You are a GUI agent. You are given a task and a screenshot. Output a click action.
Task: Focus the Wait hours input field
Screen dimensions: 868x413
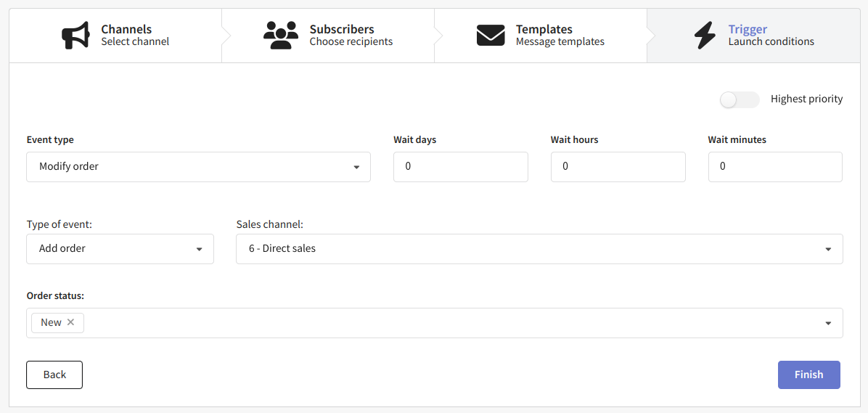[x=618, y=167]
